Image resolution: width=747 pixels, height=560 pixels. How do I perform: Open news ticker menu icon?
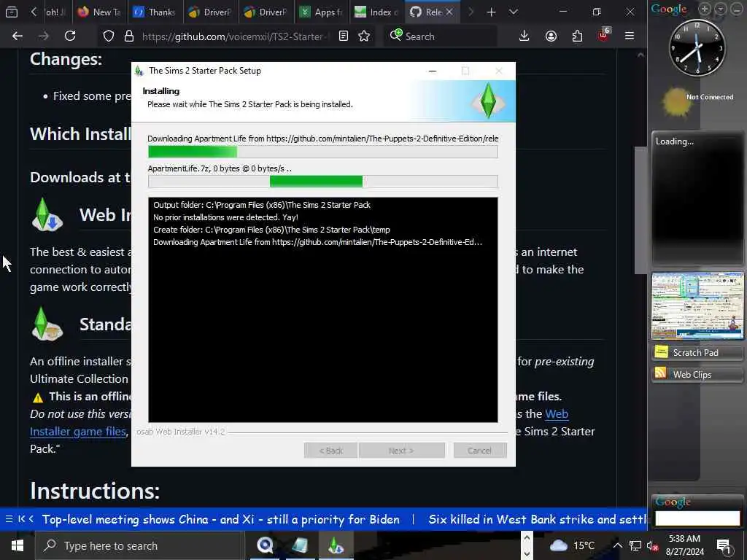tap(9, 519)
